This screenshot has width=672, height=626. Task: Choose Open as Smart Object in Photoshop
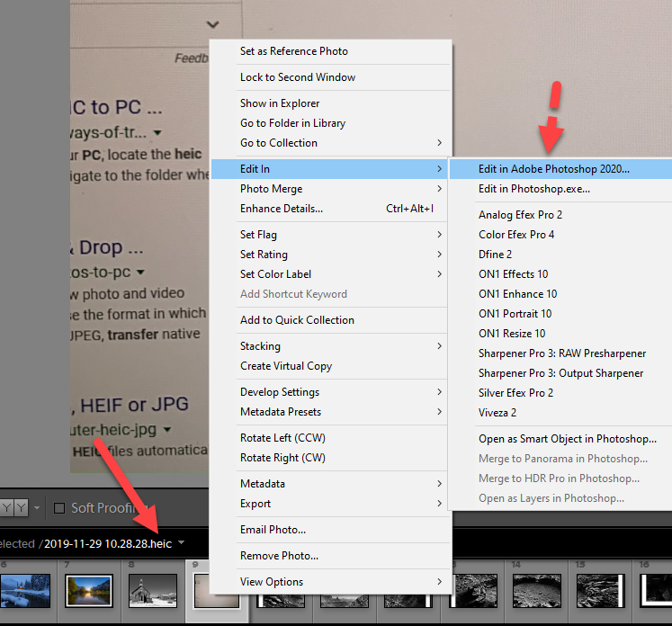(560, 438)
